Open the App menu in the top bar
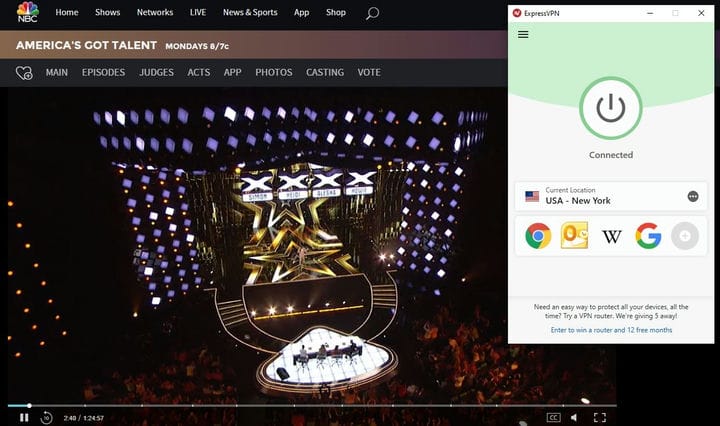 [301, 12]
